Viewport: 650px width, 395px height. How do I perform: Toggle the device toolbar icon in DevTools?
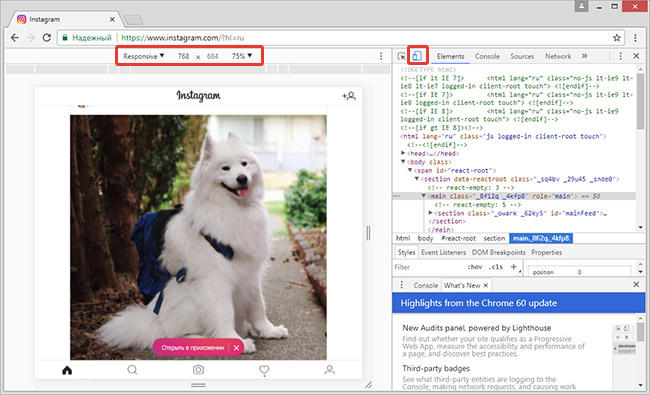[x=417, y=56]
